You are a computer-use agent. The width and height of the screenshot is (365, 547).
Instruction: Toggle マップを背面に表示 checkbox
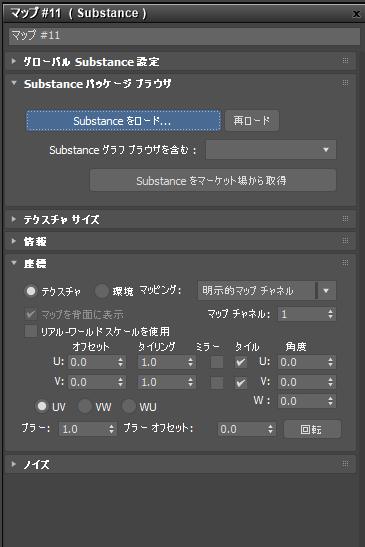31,314
